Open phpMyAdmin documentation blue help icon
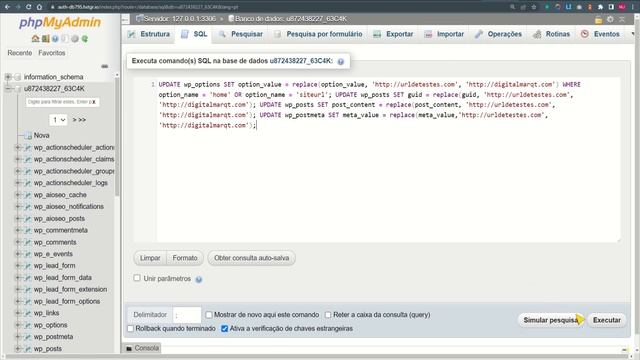Image resolution: width=640 pixels, height=360 pixels. tap(55, 39)
